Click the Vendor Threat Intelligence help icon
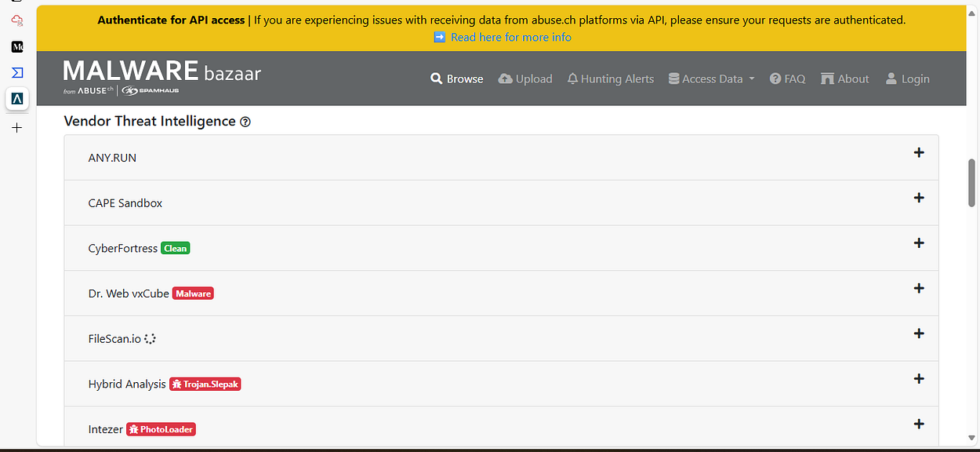The image size is (980, 452). point(245,122)
